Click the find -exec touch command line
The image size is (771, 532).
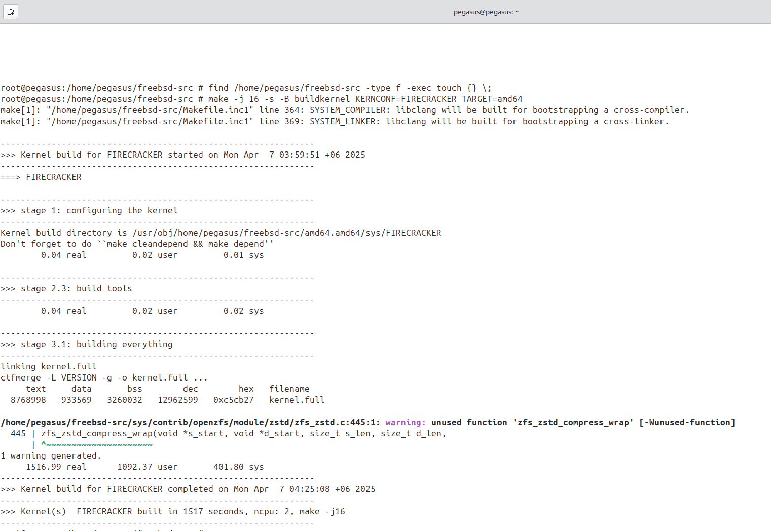(x=350, y=88)
